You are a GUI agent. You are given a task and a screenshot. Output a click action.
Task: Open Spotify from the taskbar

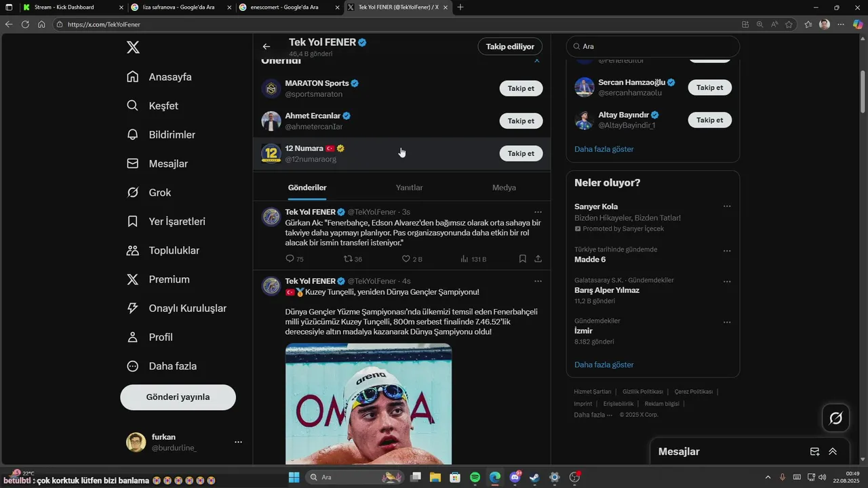(475, 478)
